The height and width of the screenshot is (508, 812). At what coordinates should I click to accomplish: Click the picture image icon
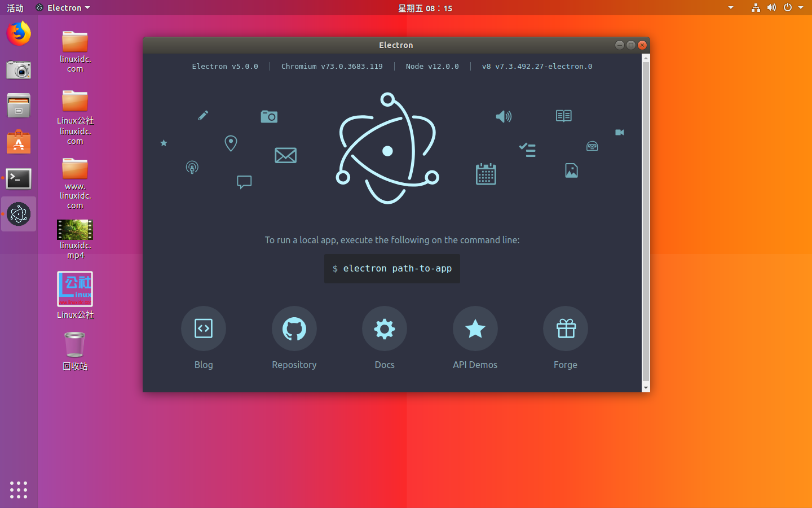[571, 170]
